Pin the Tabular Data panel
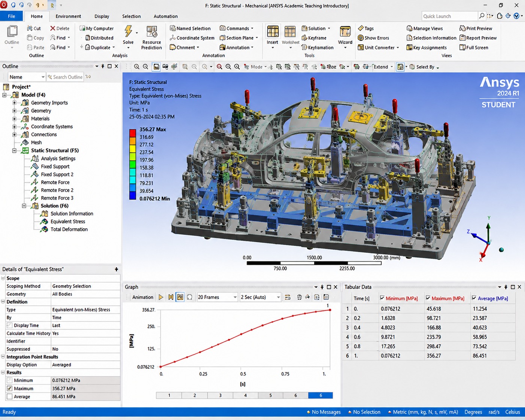This screenshot has width=525, height=420. (506, 287)
